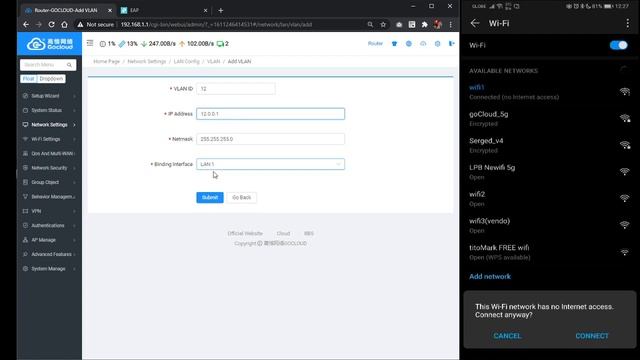
Task: Open a new browser tab
Action: tap(220, 10)
